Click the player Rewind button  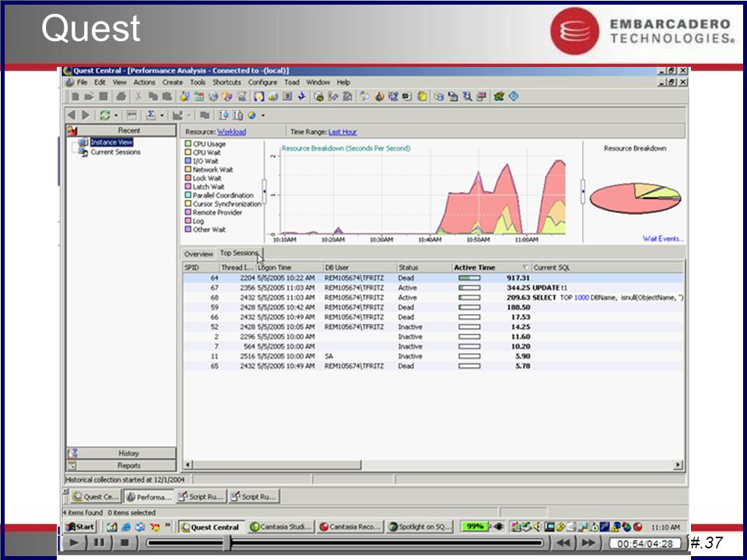[563, 542]
